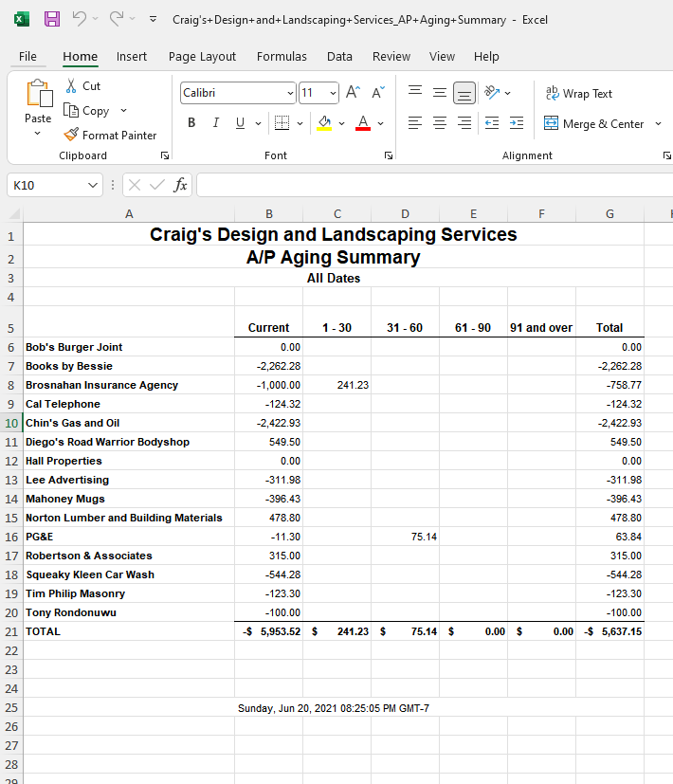The height and width of the screenshot is (784, 673).
Task: Click the Cut scissors icon
Action: pos(71,85)
